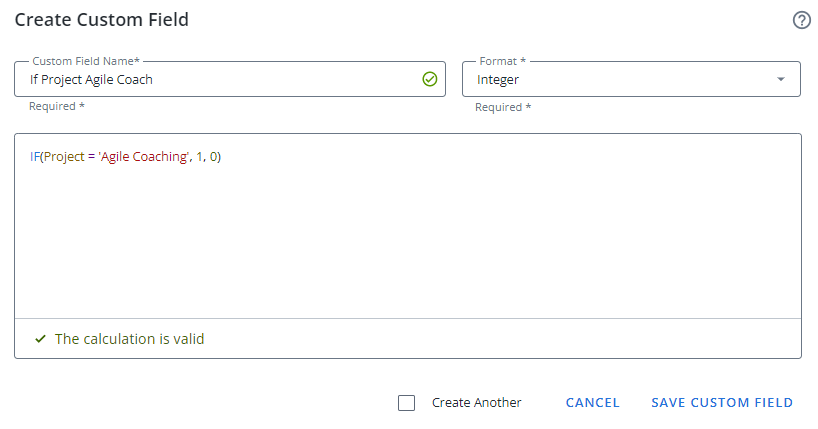Viewport: 818px width, 429px height.
Task: Place cursor on the IF keyword
Action: tap(34, 157)
